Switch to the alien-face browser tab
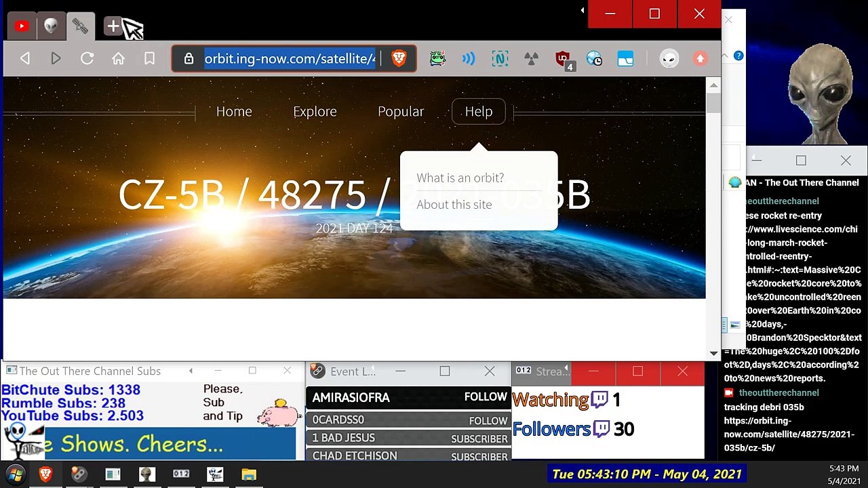Screen dimensions: 868x488 pos(51,26)
